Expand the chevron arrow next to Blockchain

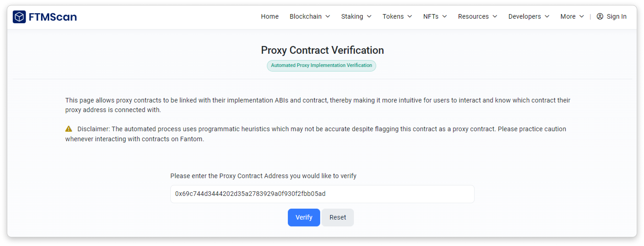point(328,16)
